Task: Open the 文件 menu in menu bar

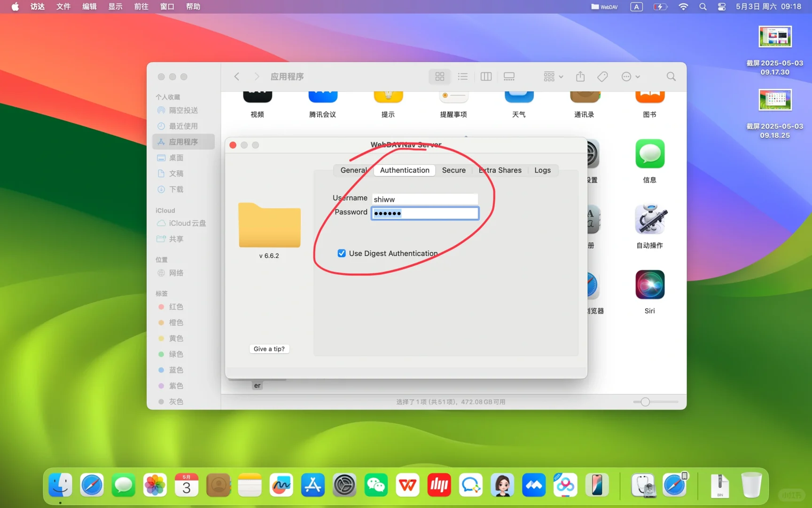Action: point(63,7)
